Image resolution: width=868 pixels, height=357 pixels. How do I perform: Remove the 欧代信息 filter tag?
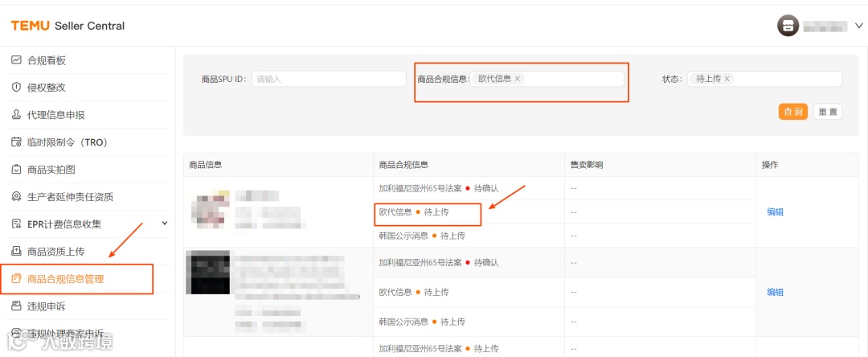coord(518,79)
